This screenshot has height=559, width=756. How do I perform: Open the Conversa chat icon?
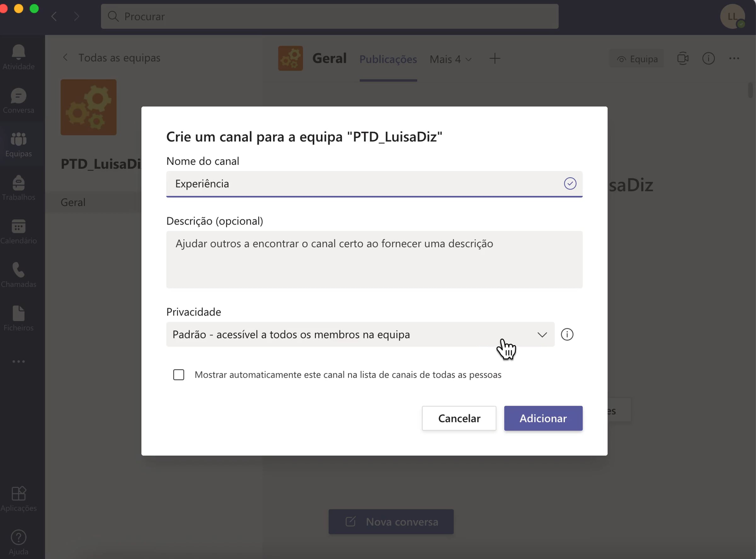(19, 96)
